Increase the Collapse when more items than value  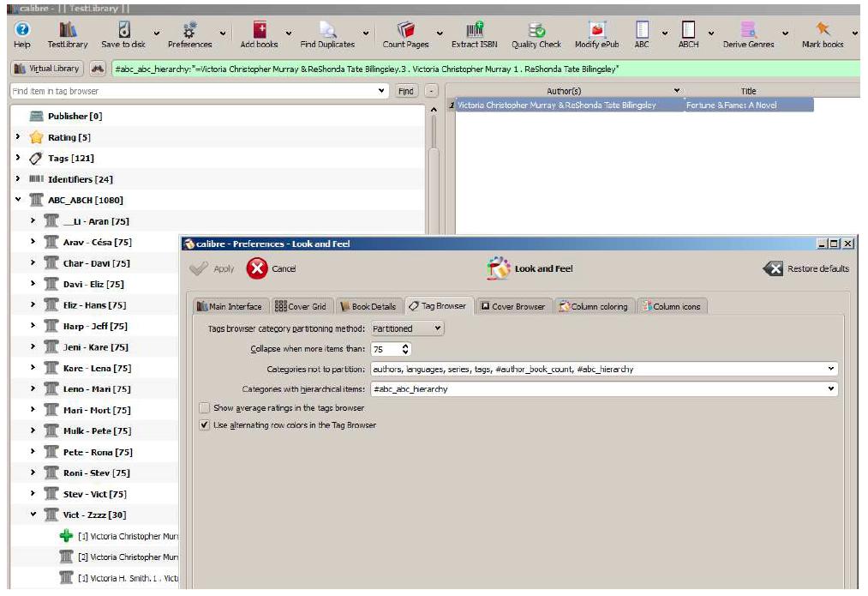405,346
